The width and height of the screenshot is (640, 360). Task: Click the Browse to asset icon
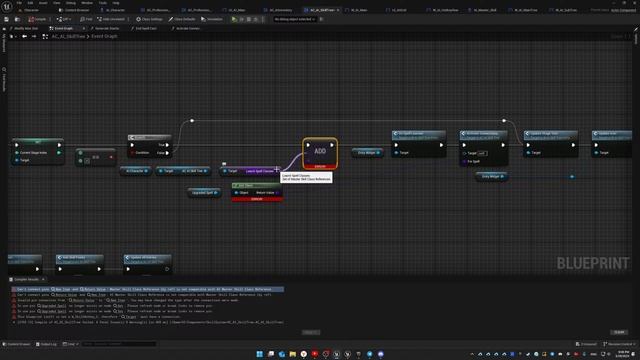pyautogui.click(x=17, y=19)
